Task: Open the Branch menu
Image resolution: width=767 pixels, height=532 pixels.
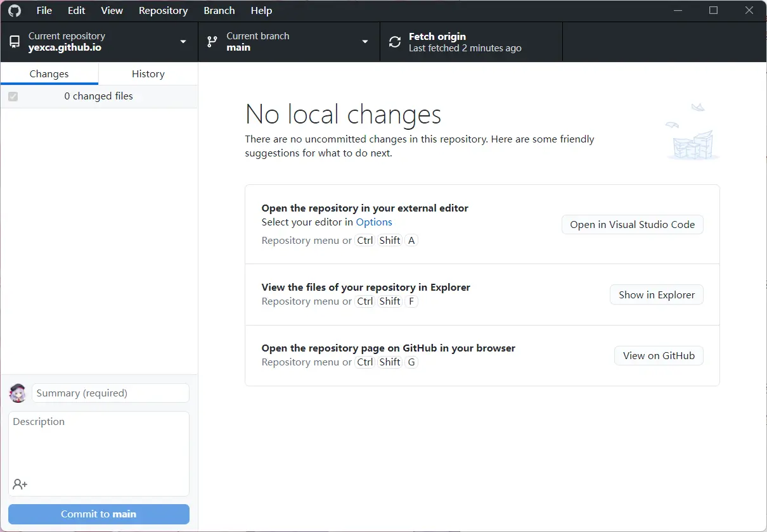Action: [219, 10]
